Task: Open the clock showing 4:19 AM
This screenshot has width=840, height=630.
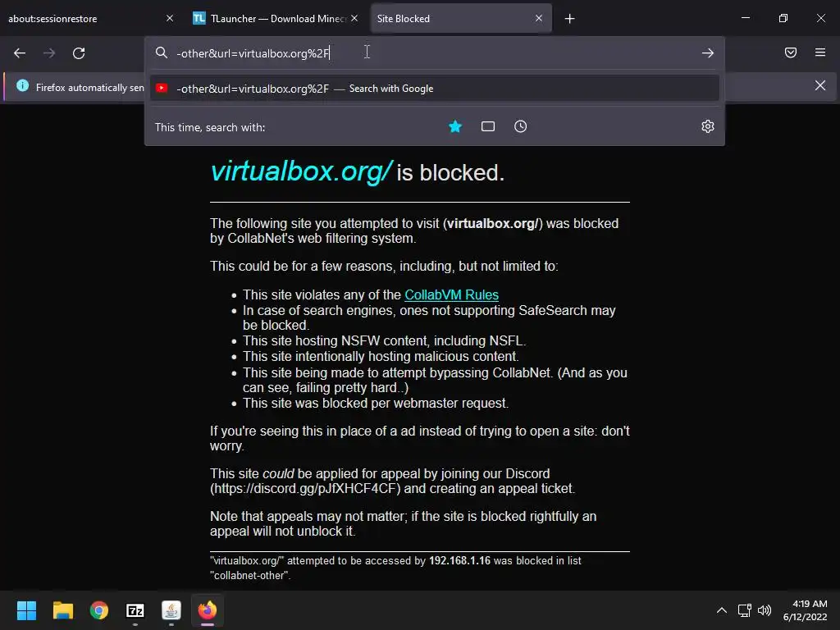Action: [806, 610]
